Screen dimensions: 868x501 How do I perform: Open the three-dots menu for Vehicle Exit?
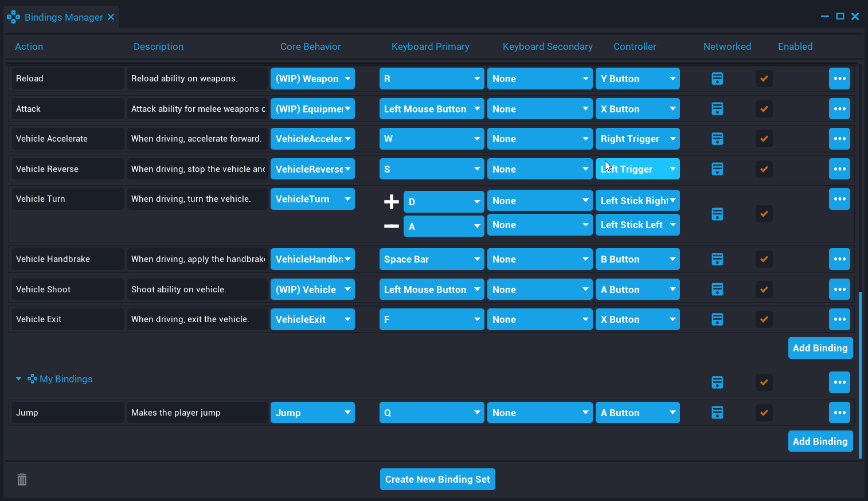(x=839, y=319)
